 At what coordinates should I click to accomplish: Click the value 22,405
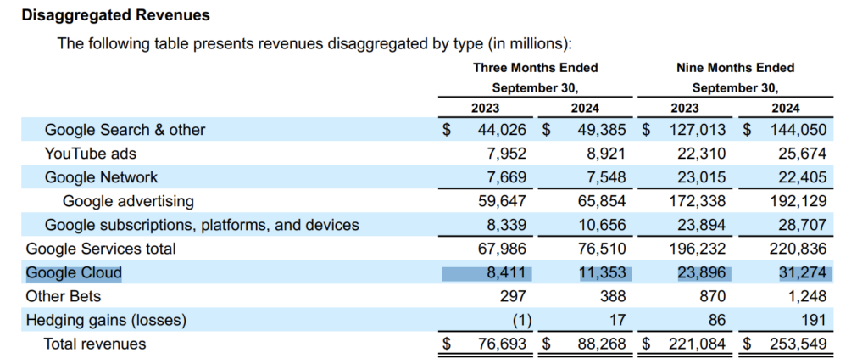[x=803, y=177]
